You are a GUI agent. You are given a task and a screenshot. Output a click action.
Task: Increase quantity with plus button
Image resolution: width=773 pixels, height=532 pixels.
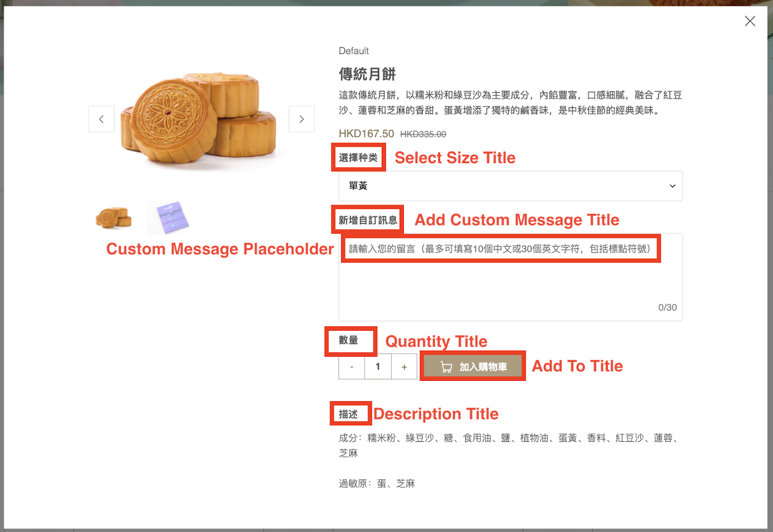[x=404, y=367]
